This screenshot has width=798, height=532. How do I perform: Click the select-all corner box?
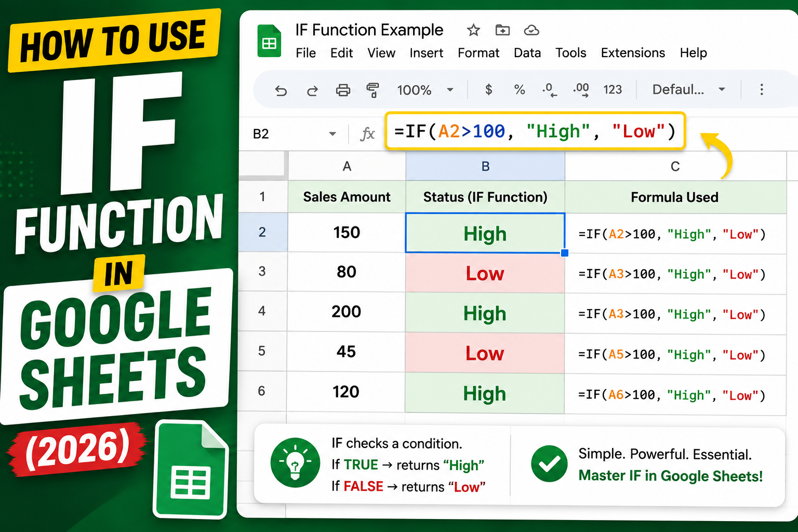pos(263,166)
